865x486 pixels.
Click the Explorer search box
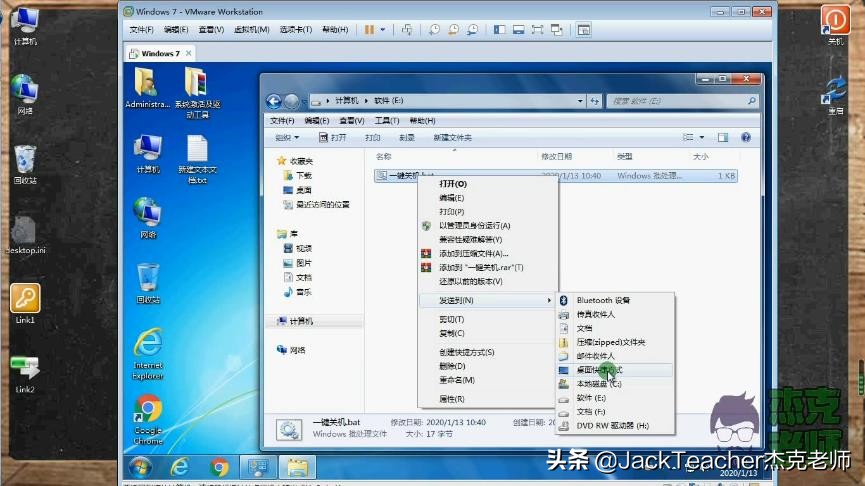pyautogui.click(x=682, y=101)
